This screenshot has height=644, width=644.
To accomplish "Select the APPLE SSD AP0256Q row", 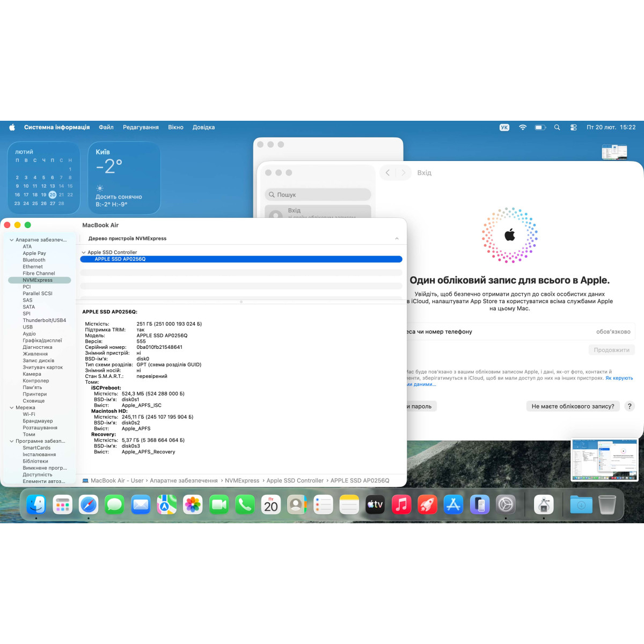I will tap(241, 259).
